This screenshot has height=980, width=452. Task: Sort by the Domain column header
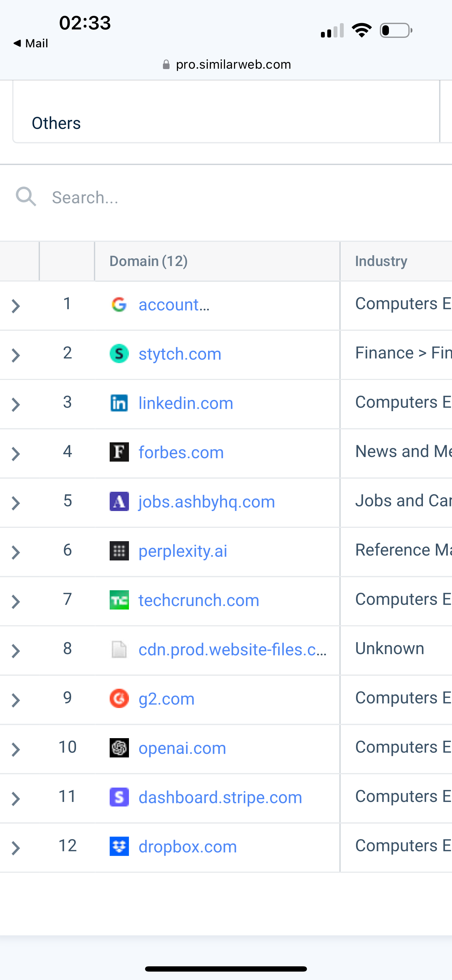tap(149, 261)
